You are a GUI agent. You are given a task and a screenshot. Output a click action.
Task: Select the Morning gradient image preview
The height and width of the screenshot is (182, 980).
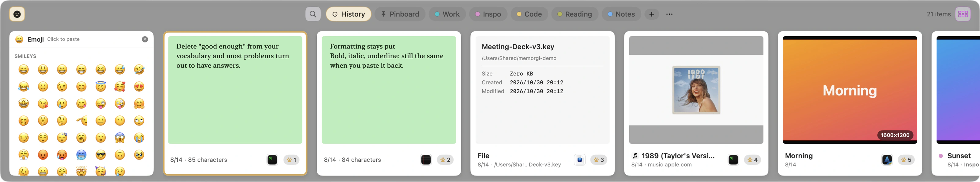pyautogui.click(x=850, y=90)
